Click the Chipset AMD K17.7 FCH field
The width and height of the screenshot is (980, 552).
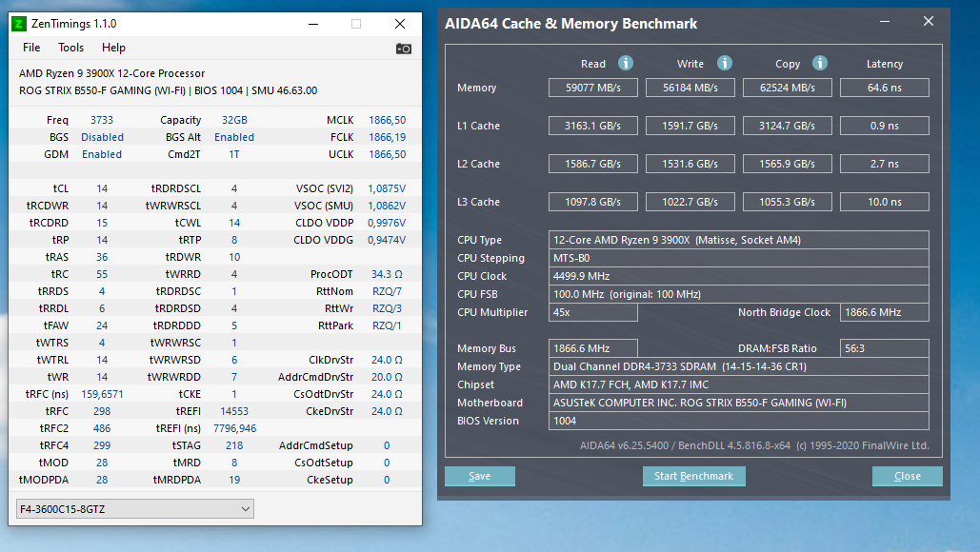coord(739,384)
